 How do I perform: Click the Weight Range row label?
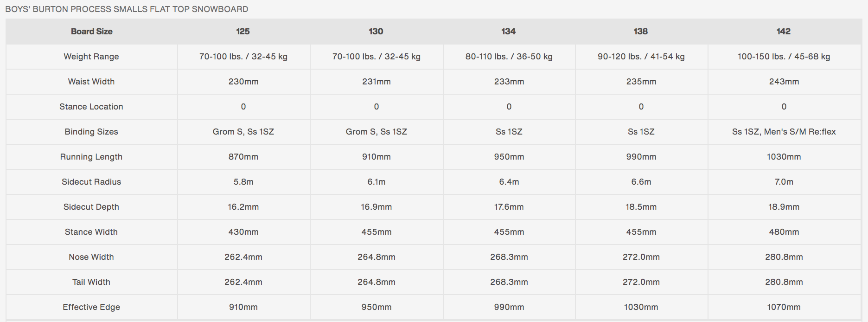tap(91, 57)
